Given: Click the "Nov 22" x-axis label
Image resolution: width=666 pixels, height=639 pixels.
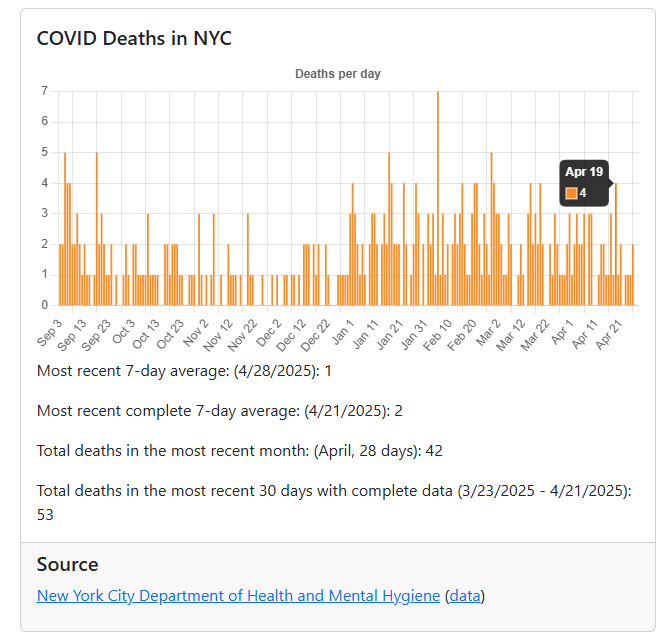Looking at the screenshot, I should (244, 334).
